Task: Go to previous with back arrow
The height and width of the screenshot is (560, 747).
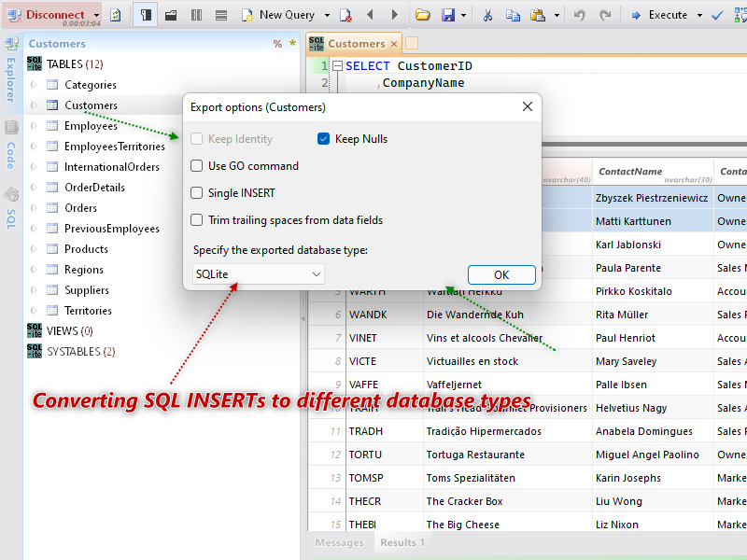Action: click(x=370, y=15)
